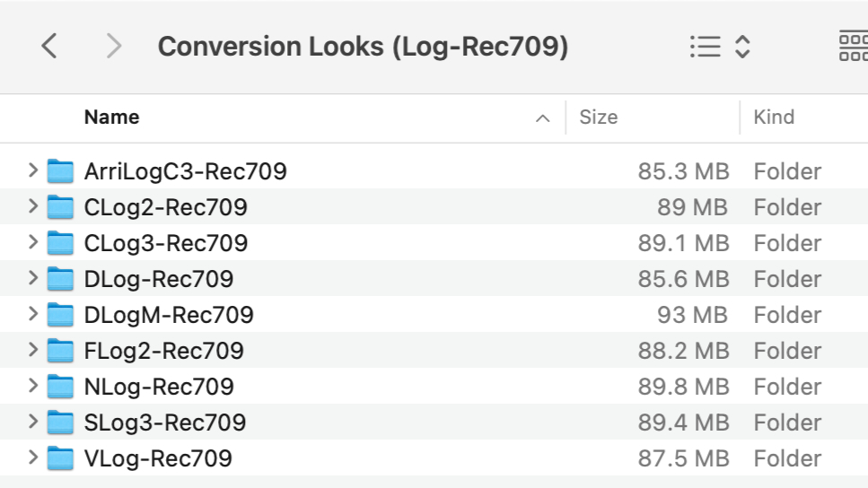868x488 pixels.
Task: Select the NLog-Rec709 folder icon
Action: [x=60, y=387]
